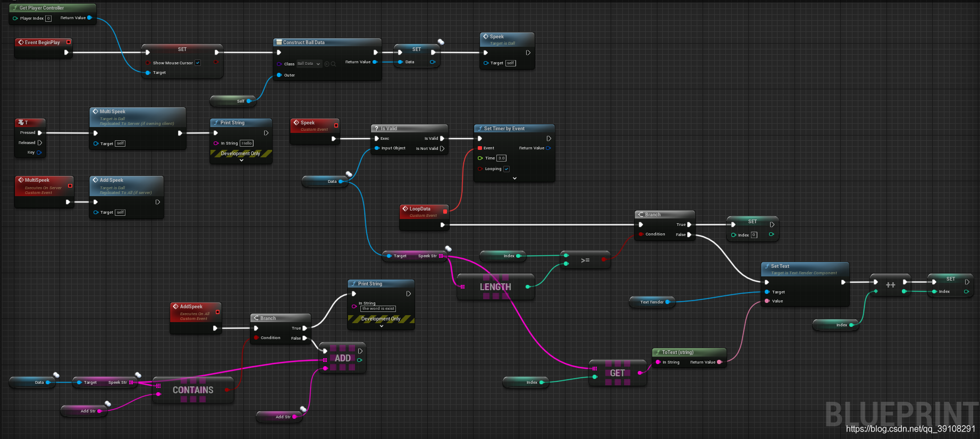This screenshot has height=439, width=980.
Task: Click the Index 0 field on SET node
Action: coord(754,235)
